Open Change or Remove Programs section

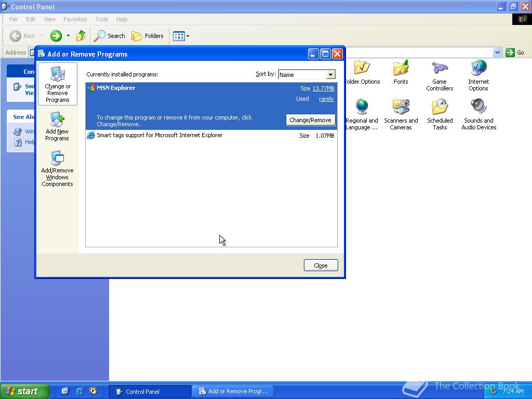click(x=58, y=84)
